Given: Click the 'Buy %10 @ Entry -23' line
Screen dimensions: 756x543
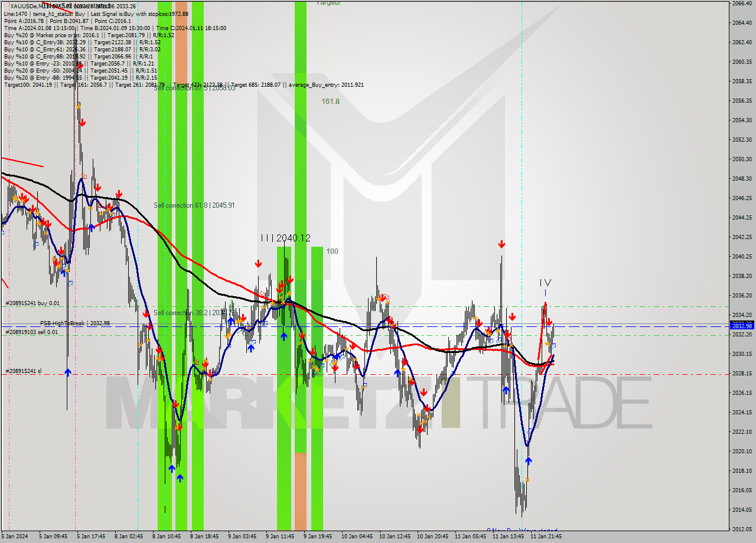Looking at the screenshot, I should [79, 64].
